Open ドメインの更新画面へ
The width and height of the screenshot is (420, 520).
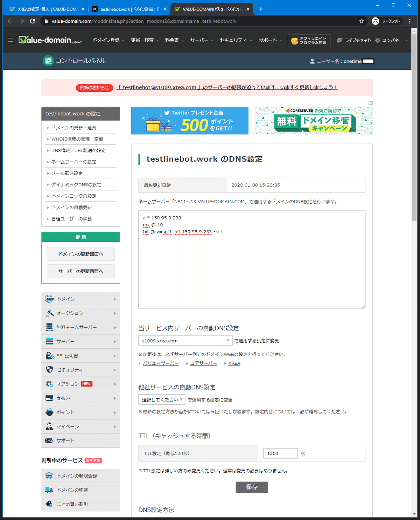(80, 254)
